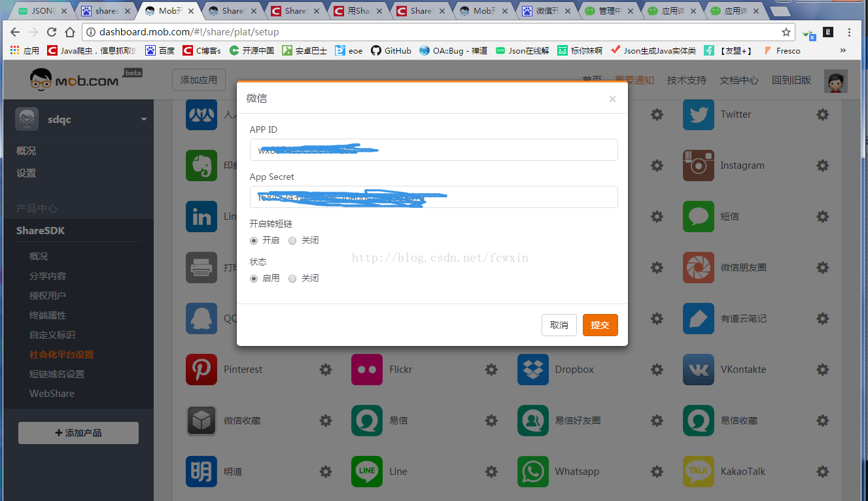Click the Instagram platform icon
The image size is (868, 501).
(x=699, y=165)
